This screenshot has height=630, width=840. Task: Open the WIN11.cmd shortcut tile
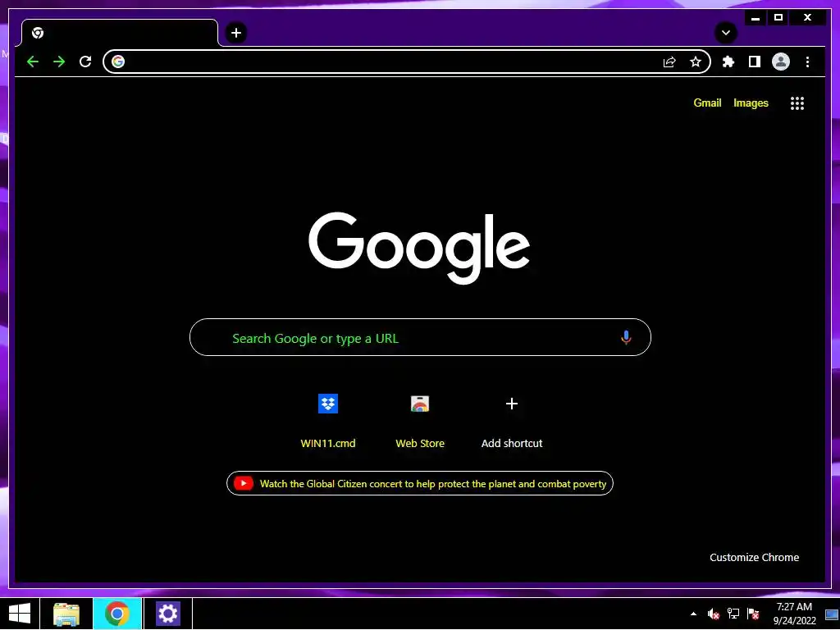(x=328, y=422)
